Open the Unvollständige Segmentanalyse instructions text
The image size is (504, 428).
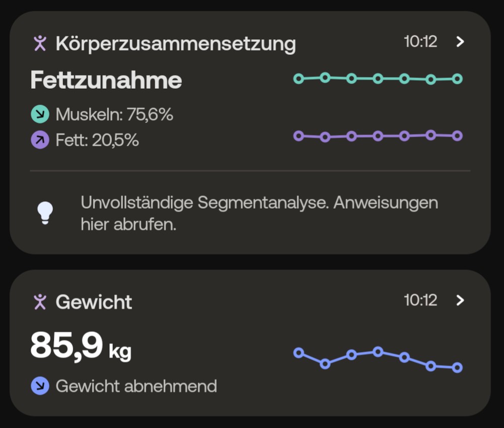pos(259,213)
